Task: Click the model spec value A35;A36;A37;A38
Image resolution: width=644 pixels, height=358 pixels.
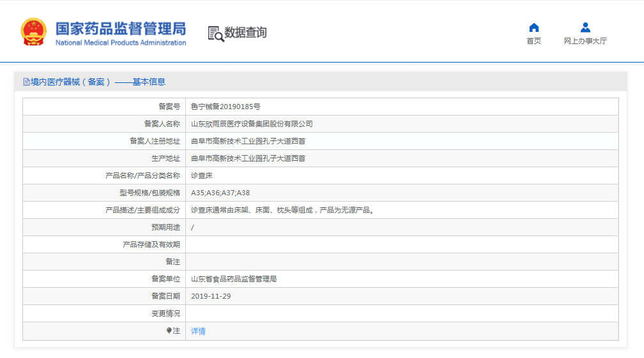Action: pos(220,193)
